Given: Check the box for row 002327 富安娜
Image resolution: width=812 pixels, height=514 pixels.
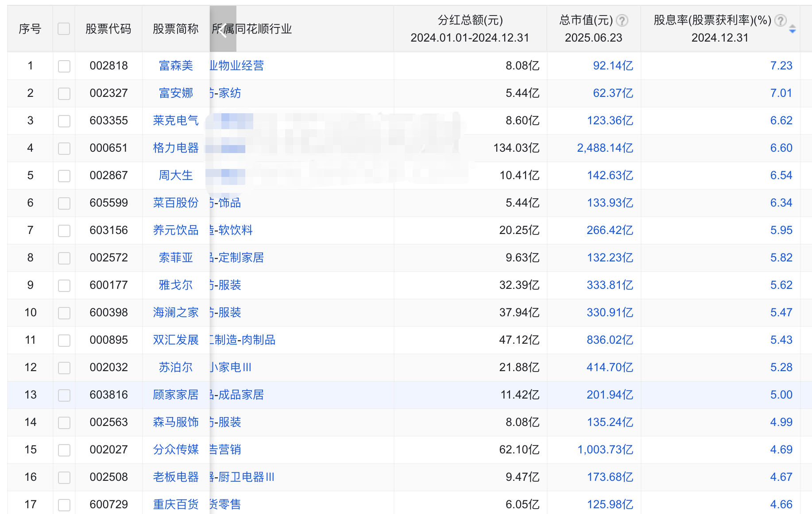Looking at the screenshot, I should point(64,94).
